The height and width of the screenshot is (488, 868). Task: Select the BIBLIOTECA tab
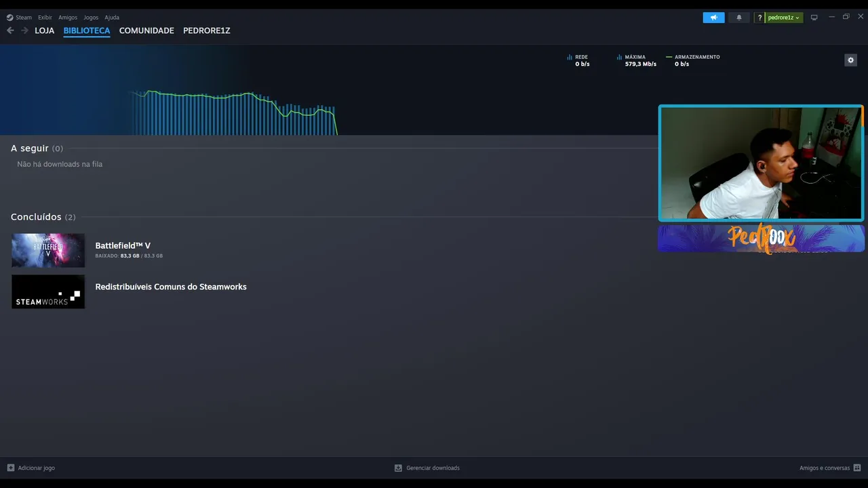click(87, 30)
